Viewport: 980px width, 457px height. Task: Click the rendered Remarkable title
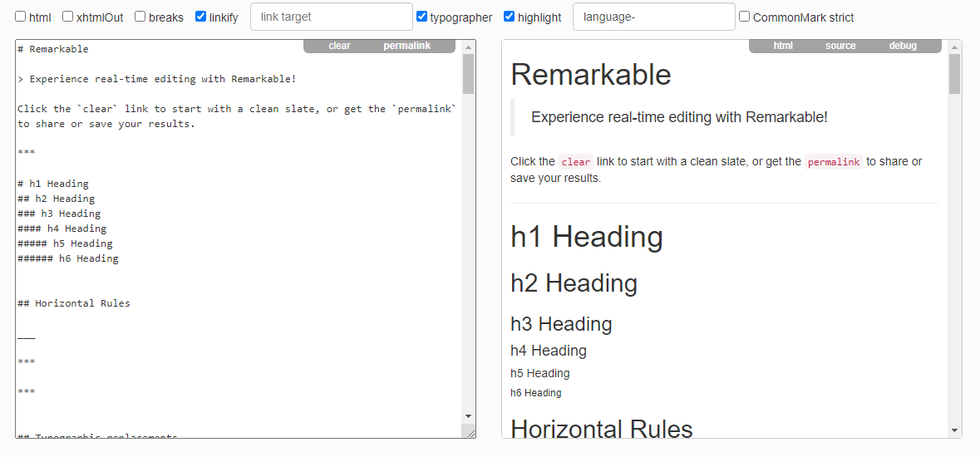[591, 75]
